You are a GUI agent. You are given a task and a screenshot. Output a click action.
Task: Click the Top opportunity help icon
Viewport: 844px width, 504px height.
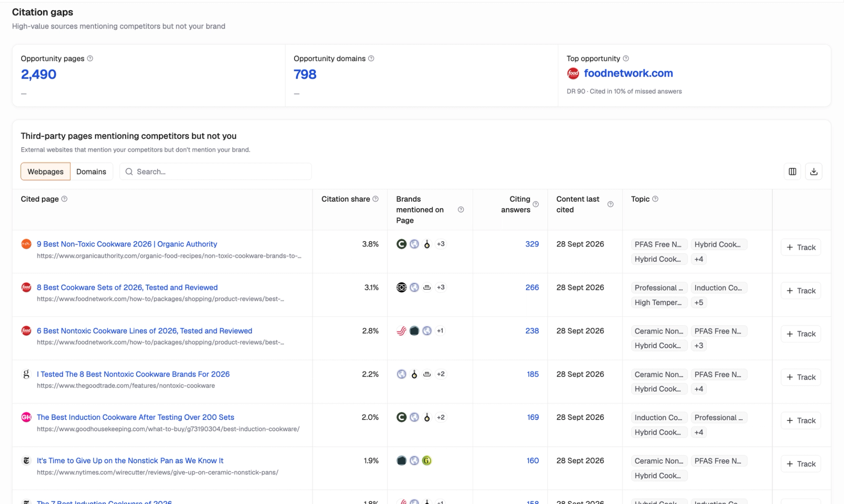pos(626,58)
